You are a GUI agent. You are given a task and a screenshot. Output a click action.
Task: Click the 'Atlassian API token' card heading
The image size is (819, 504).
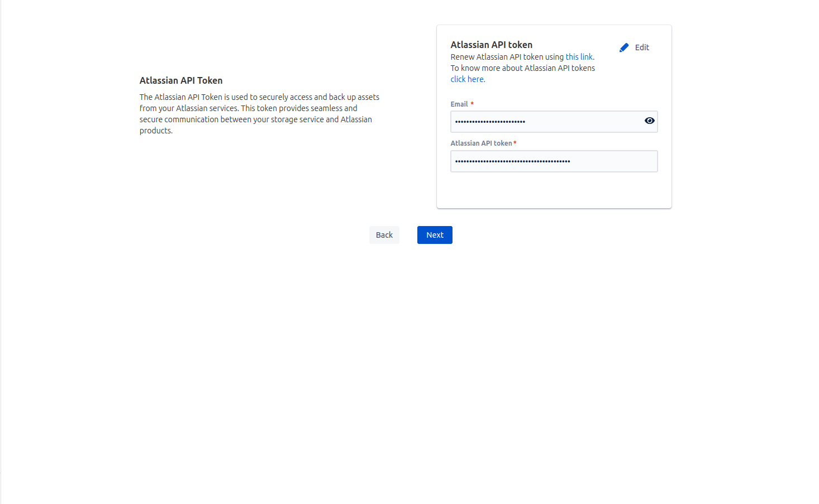tap(491, 45)
